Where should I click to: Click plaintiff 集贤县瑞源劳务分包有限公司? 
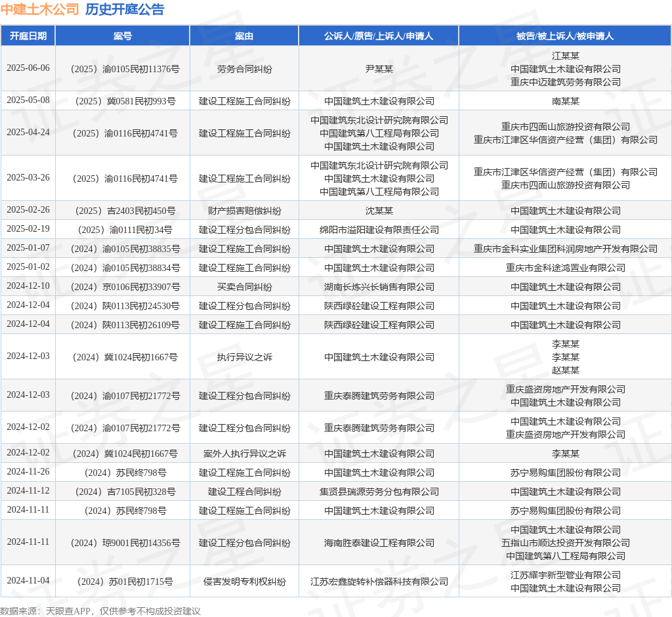coord(379,492)
